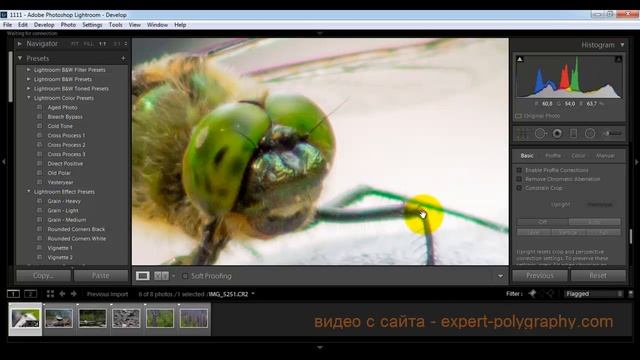Tick the Constrain Crop checkbox

point(519,188)
